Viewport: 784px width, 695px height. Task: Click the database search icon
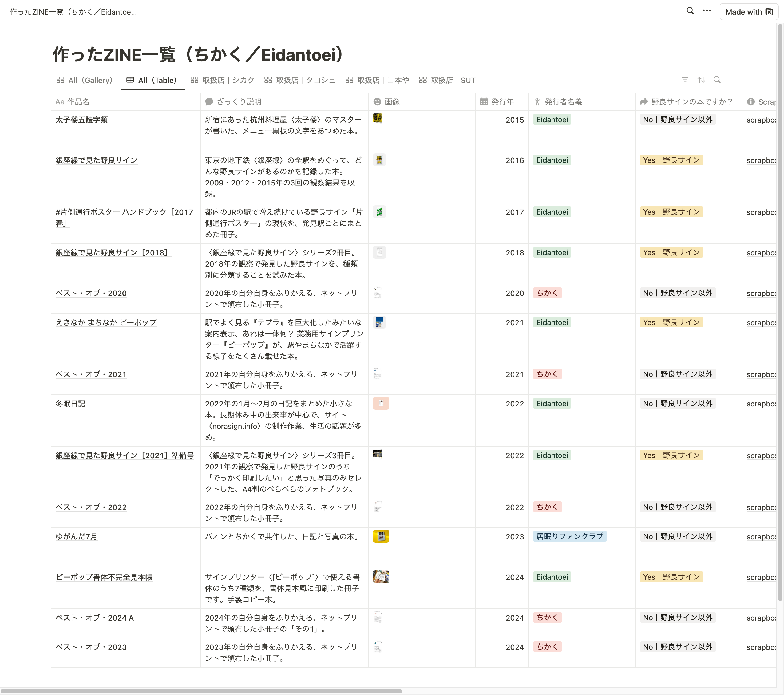(717, 80)
